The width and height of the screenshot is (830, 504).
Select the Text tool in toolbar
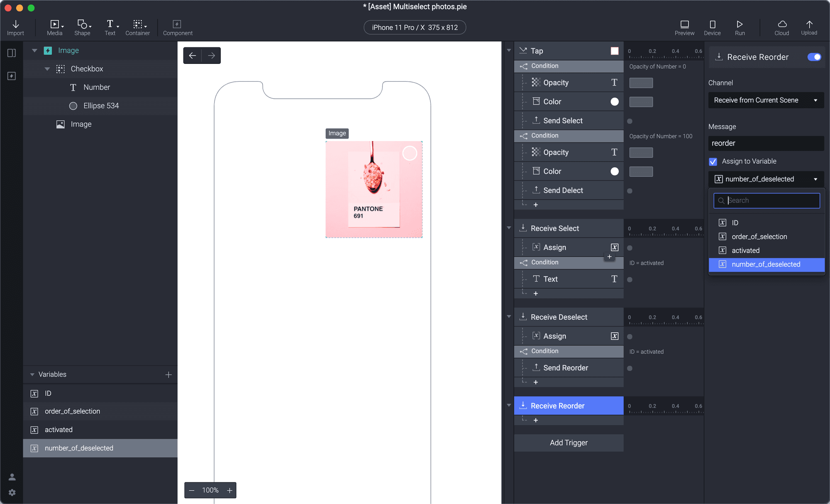(110, 27)
